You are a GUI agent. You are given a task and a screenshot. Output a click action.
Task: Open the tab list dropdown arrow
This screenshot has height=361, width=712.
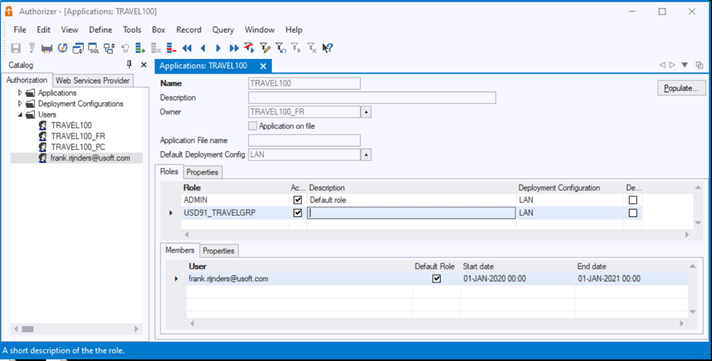pos(684,65)
